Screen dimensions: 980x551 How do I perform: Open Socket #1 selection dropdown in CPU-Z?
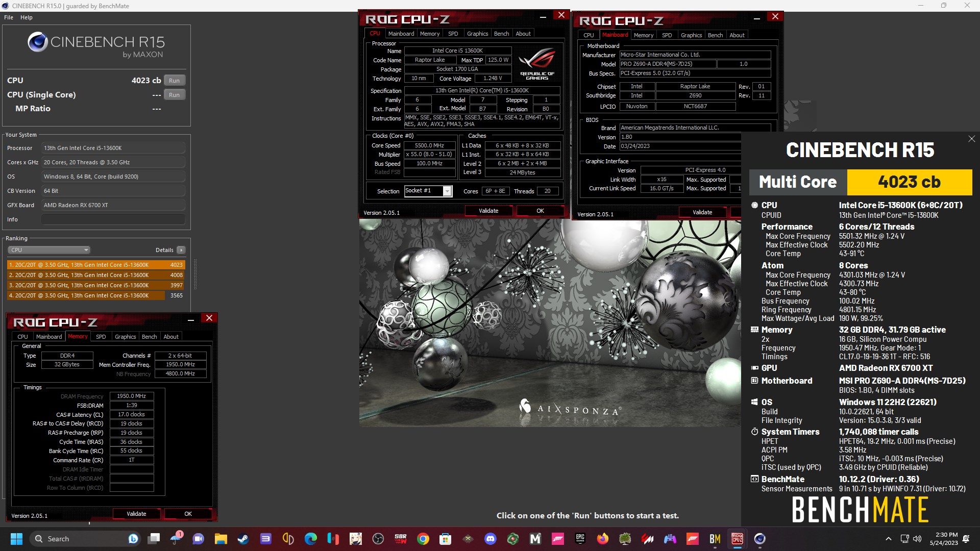click(428, 191)
